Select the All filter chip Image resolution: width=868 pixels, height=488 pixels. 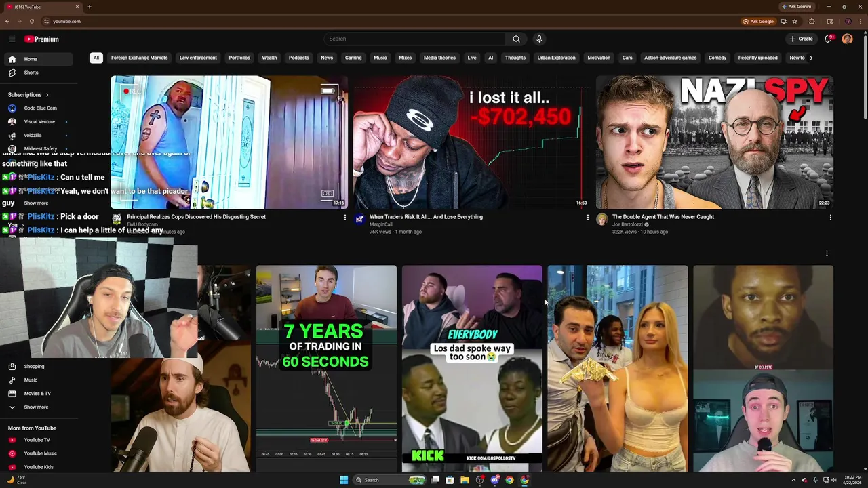(96, 58)
